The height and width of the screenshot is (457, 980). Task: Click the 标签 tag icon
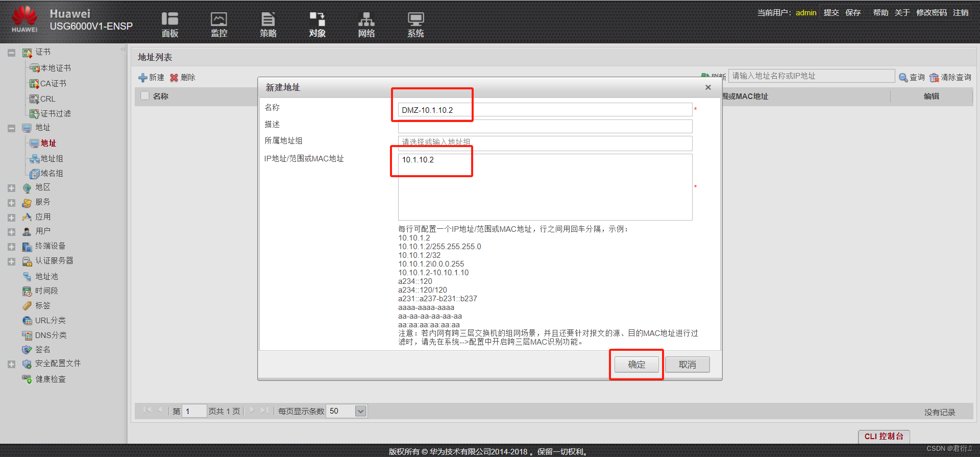[x=27, y=305]
